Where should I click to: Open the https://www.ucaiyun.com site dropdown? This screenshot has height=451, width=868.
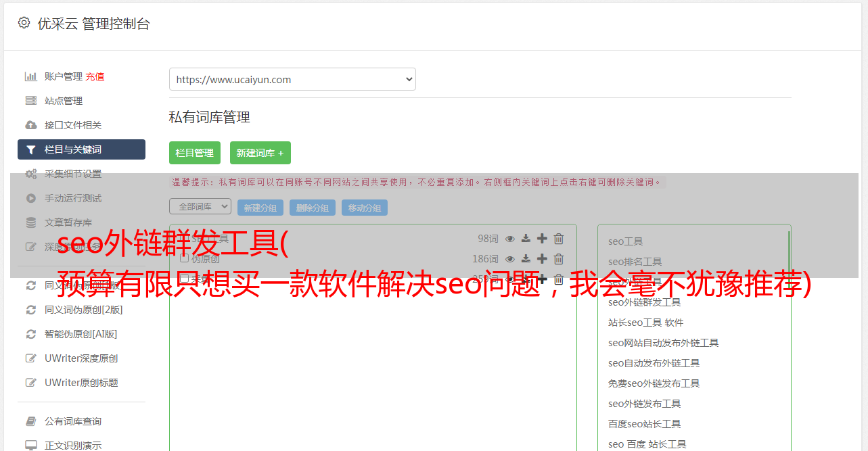[x=292, y=79]
